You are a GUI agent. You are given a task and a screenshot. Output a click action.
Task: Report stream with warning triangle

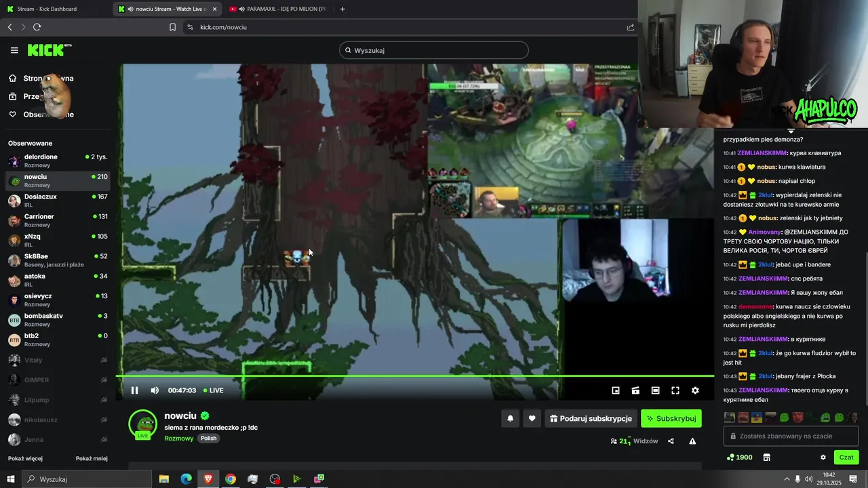point(692,441)
